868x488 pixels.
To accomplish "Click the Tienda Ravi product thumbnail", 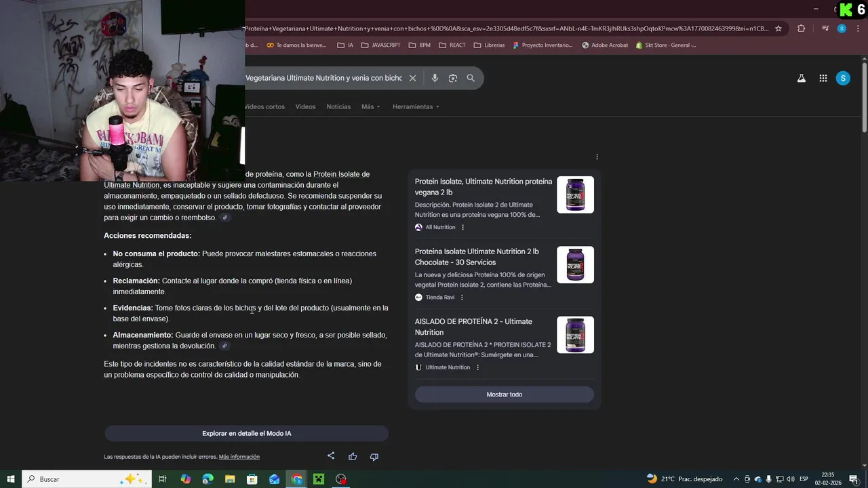I will point(576,264).
